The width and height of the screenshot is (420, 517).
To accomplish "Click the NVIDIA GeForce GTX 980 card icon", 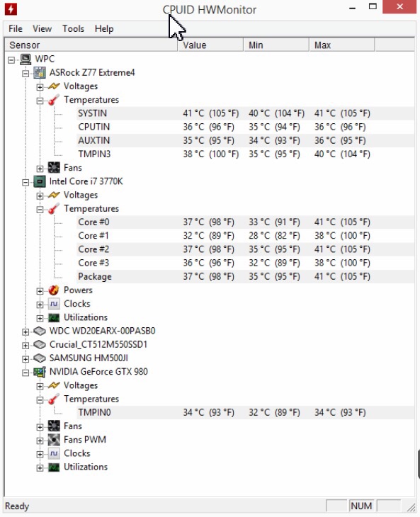I will coord(40,372).
